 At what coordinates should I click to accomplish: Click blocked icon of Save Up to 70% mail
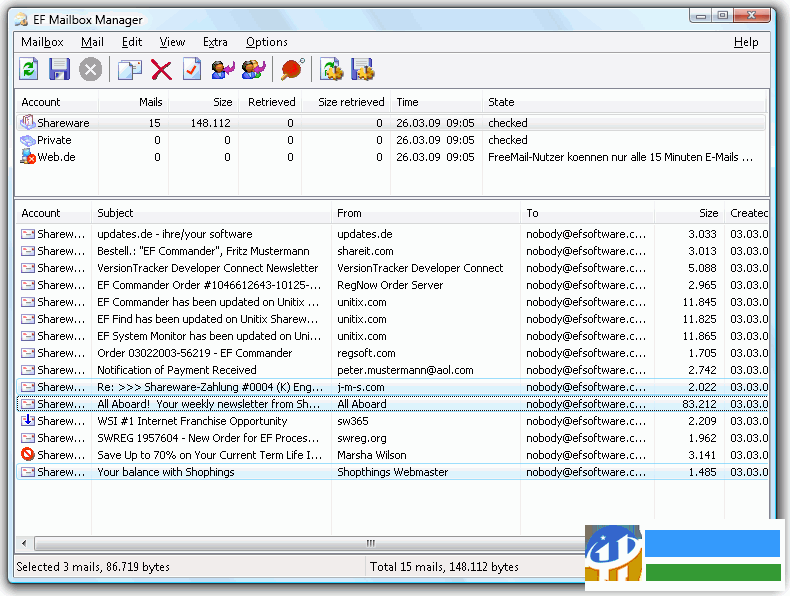(28, 454)
